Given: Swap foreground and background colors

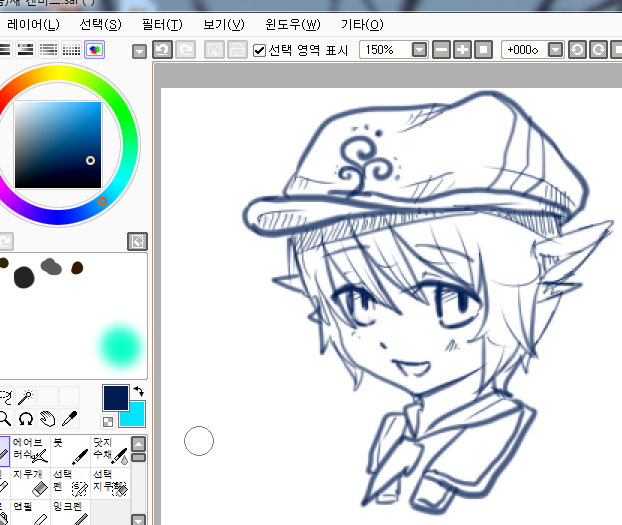Looking at the screenshot, I should [138, 391].
